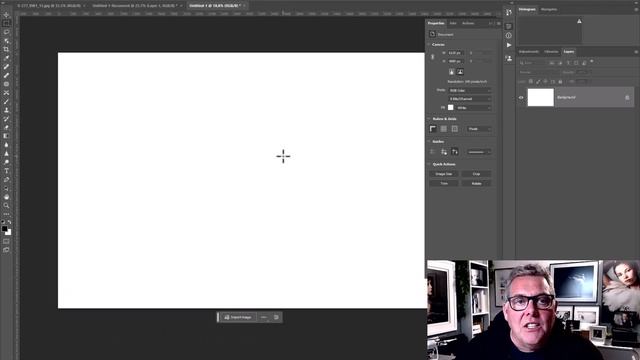This screenshot has height=360, width=640.
Task: Toggle Quick Mask mode icon
Action: (6, 241)
